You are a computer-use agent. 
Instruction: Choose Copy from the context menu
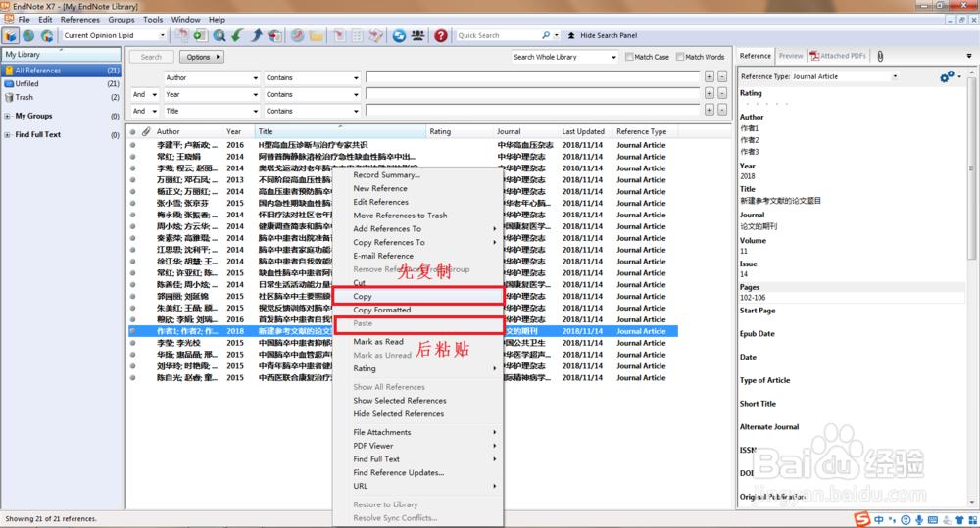pos(418,296)
